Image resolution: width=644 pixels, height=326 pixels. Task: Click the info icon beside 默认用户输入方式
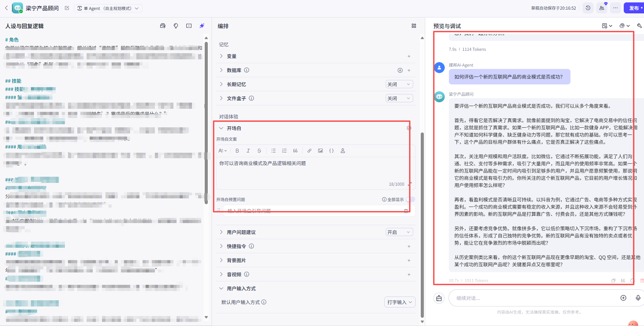point(264,302)
